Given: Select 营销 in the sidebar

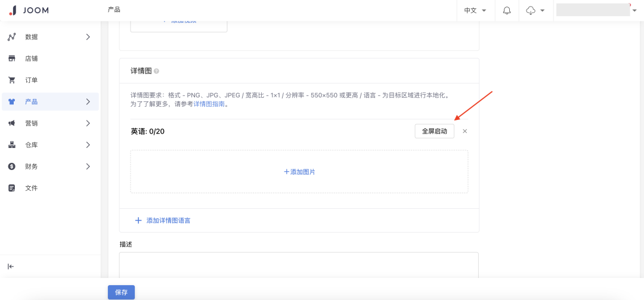Looking at the screenshot, I should pyautogui.click(x=50, y=123).
